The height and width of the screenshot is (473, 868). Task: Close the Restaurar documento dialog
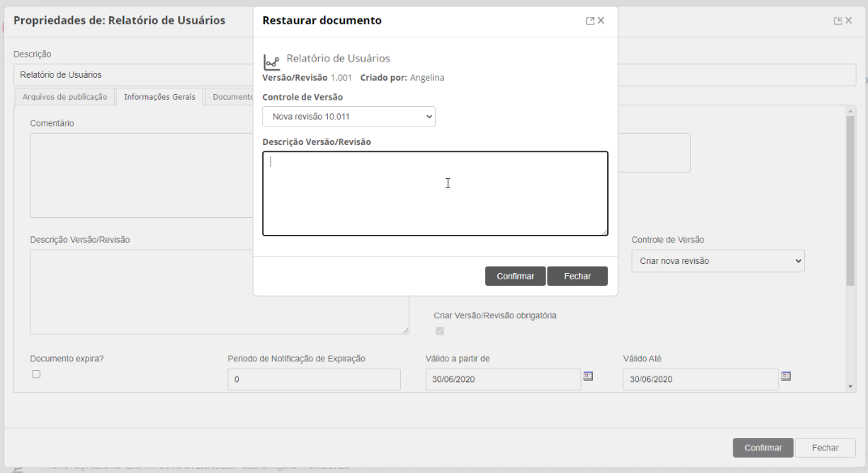[601, 20]
